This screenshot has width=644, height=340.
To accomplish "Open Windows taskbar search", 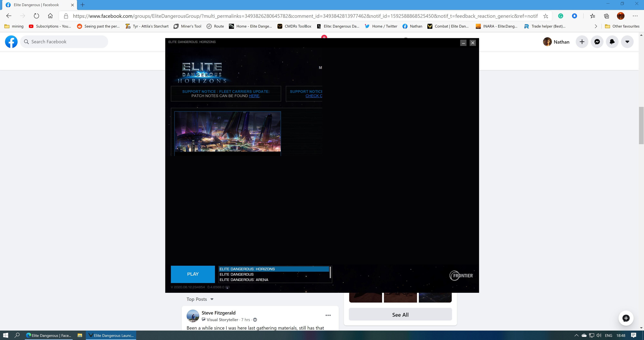I will point(17,335).
